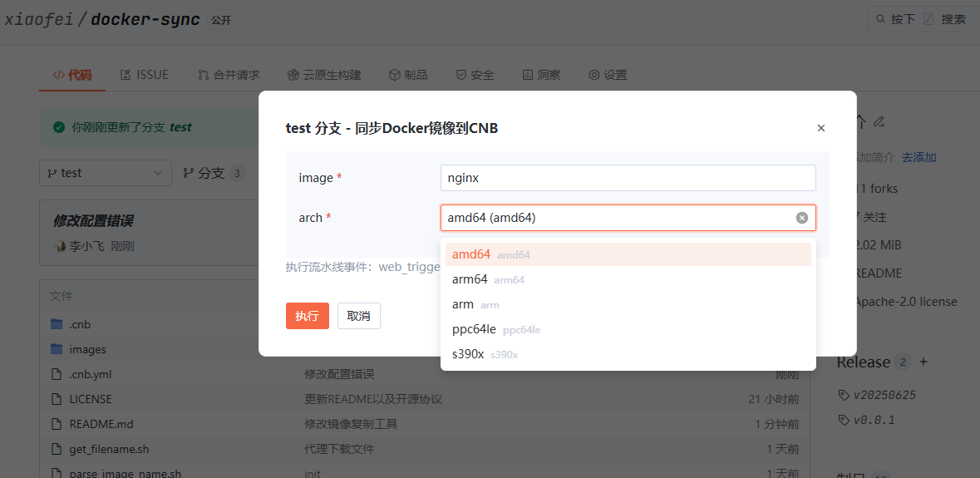The width and height of the screenshot is (980, 478).
Task: Open the .cnb.yml file
Action: click(91, 374)
